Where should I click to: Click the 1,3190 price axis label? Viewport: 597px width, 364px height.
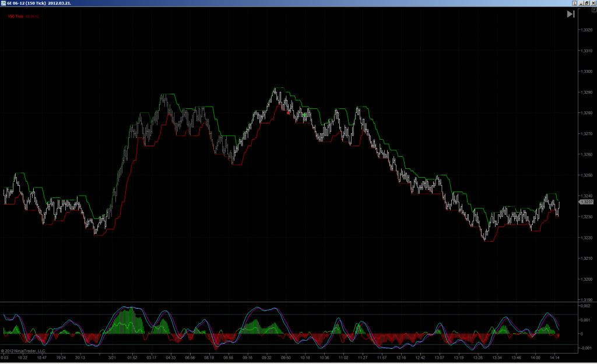(587, 300)
